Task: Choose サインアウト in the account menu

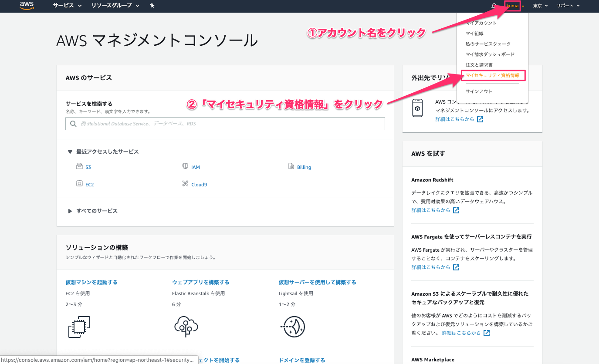Action: click(x=479, y=91)
